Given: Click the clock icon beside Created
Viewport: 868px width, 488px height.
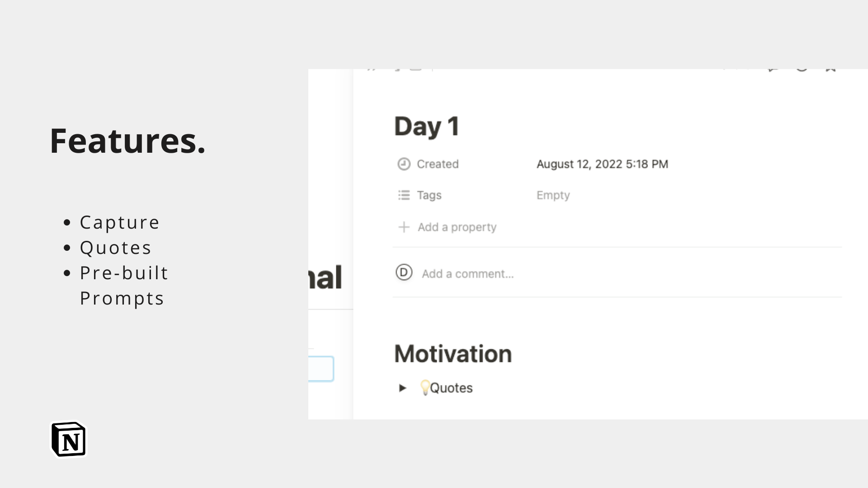Looking at the screenshot, I should (404, 164).
